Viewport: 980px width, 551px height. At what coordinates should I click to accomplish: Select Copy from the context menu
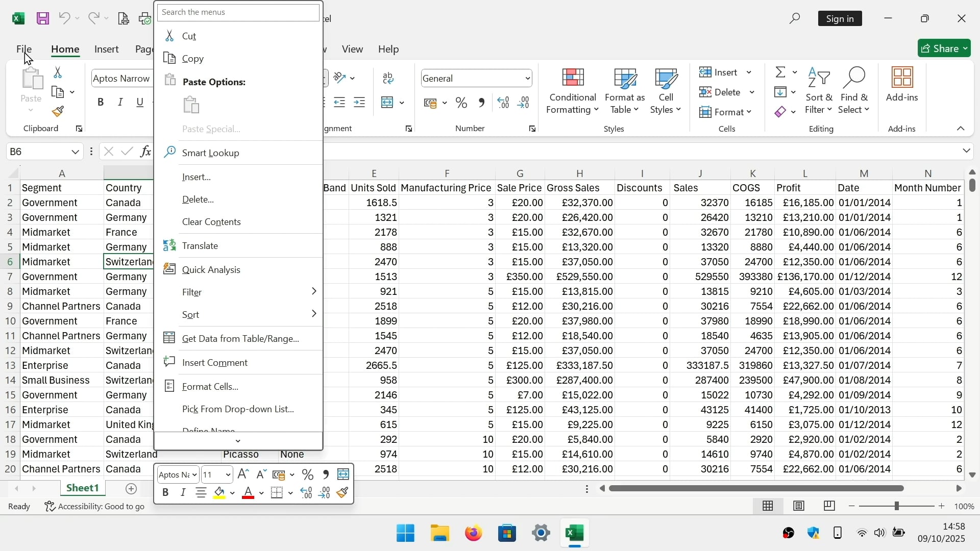[191, 58]
